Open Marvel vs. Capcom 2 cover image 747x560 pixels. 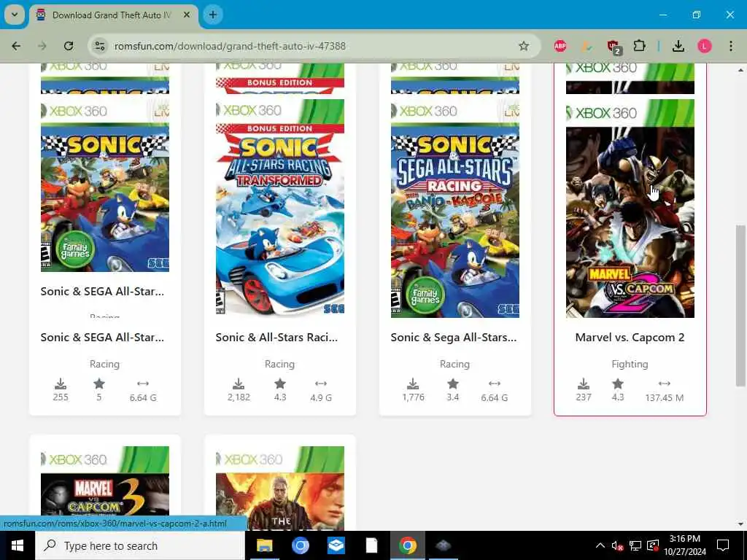(x=630, y=209)
